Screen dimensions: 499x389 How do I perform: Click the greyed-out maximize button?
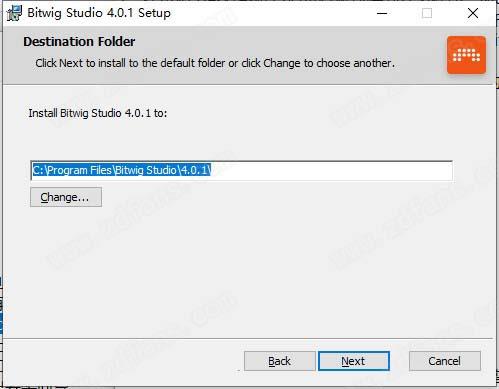427,14
